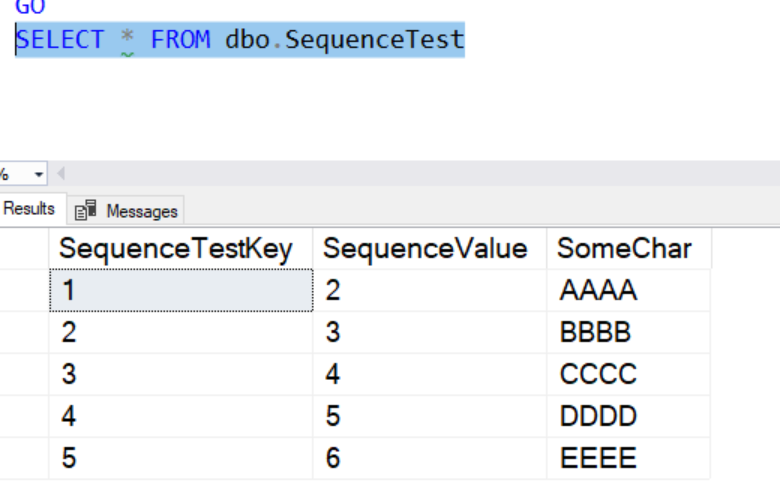Open the editor zoom percentage dropdown
The width and height of the screenshot is (780, 486).
[x=39, y=174]
